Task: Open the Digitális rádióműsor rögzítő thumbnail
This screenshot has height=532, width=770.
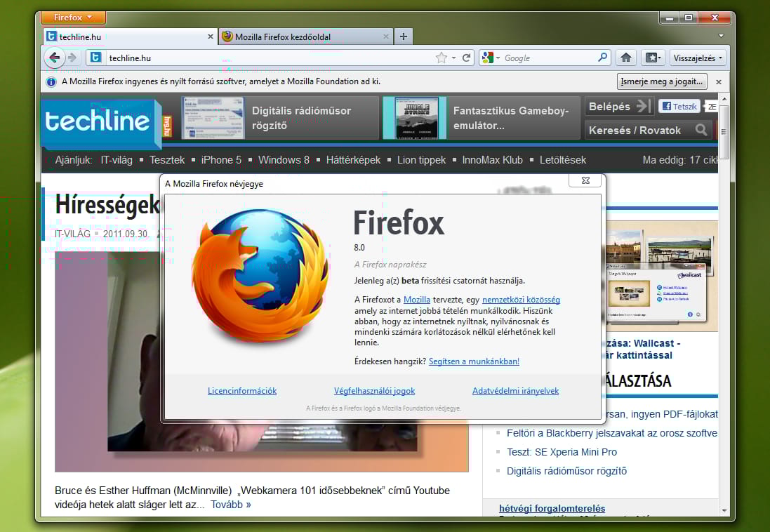Action: 213,118
